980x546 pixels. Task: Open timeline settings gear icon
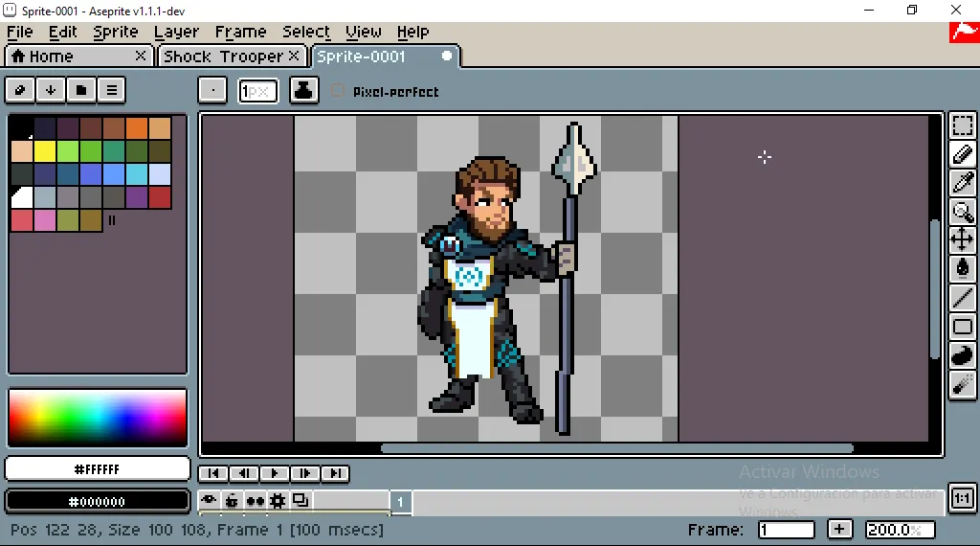click(x=278, y=500)
